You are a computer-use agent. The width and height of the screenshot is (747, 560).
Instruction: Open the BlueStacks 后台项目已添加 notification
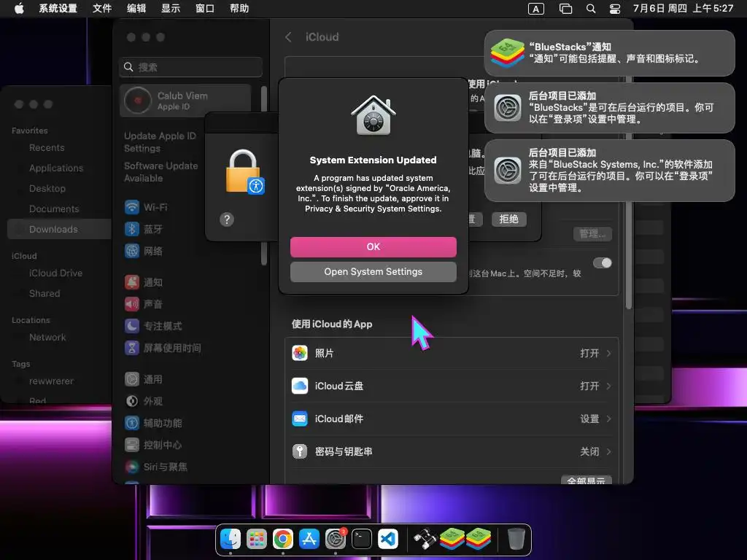(x=610, y=108)
